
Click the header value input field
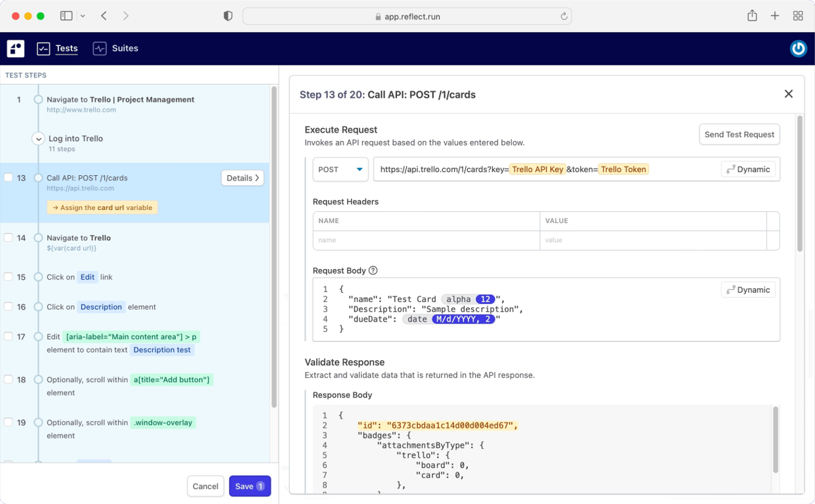(x=653, y=240)
